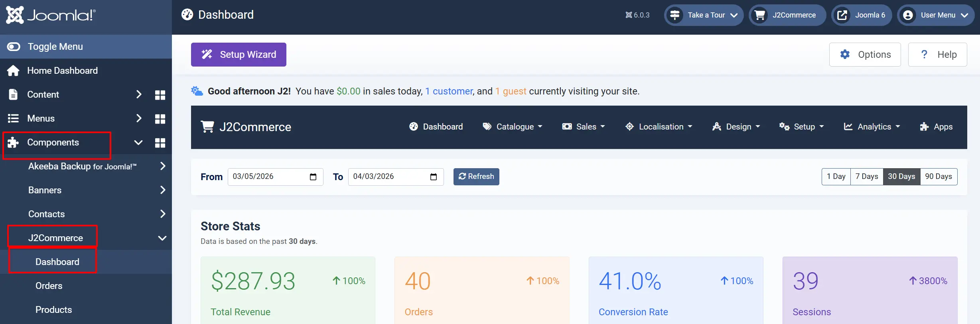Collapse the J2Commerce sidebar chevron
The width and height of the screenshot is (980, 324).
[162, 238]
